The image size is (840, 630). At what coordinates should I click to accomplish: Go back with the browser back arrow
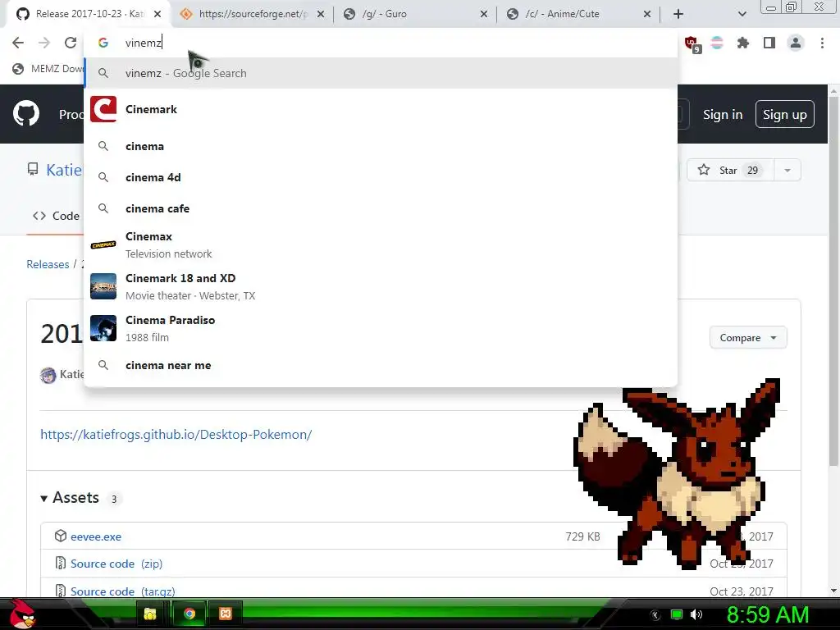pyautogui.click(x=18, y=43)
